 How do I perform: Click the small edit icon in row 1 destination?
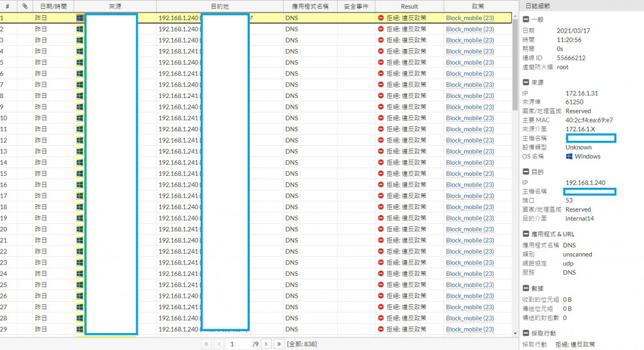tap(251, 18)
